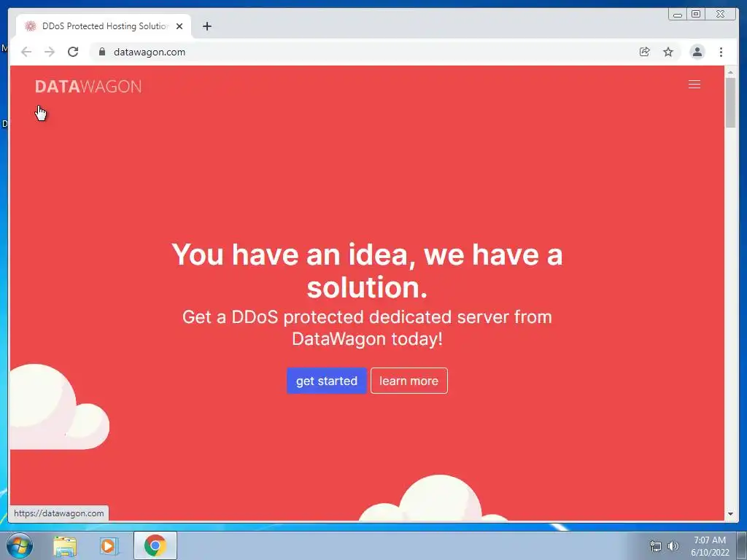Go forward in browser history

[50, 52]
